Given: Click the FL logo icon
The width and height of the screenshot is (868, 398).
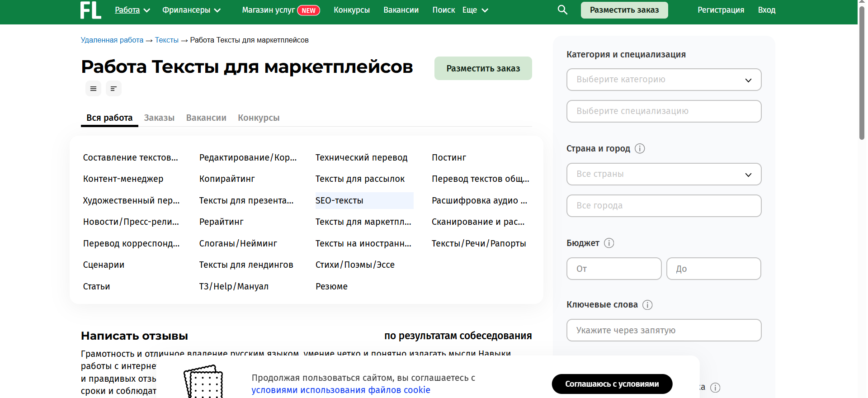Looking at the screenshot, I should pos(90,10).
